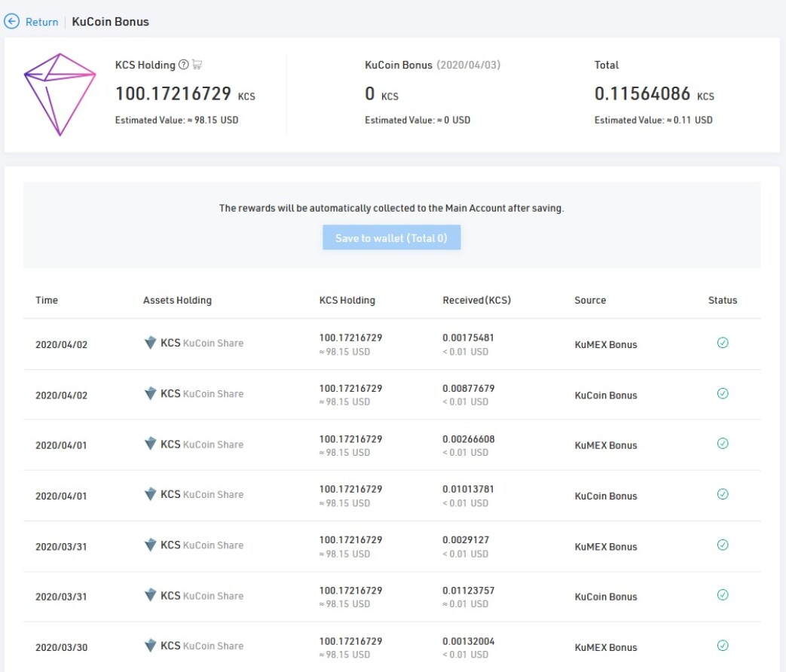Click KCS KuCoin Share in 2020/04/01 KuMEX row
Screen dimensions: 786x672
click(201, 444)
